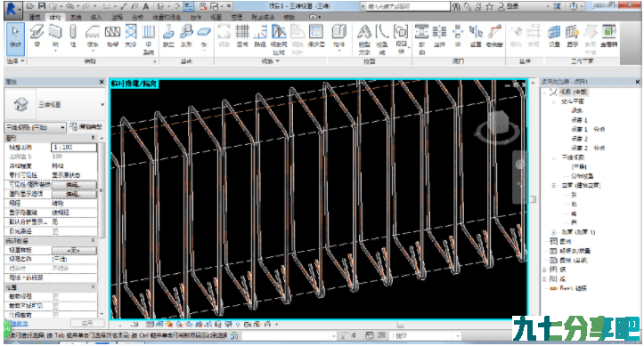Enable the Crop View (裁剪视图) checkbox
Image resolution: width=644 pixels, height=346 pixels.
point(55,296)
